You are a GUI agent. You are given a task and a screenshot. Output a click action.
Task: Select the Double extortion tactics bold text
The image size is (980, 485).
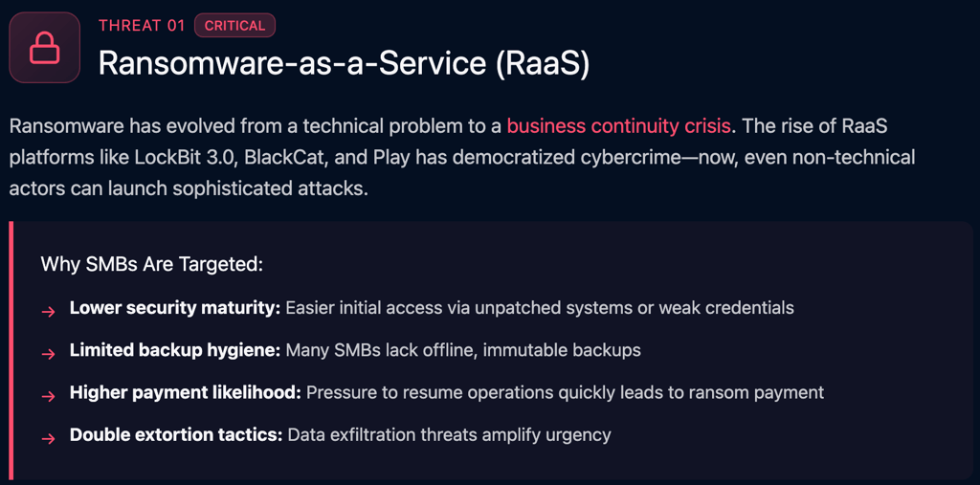pos(176,435)
